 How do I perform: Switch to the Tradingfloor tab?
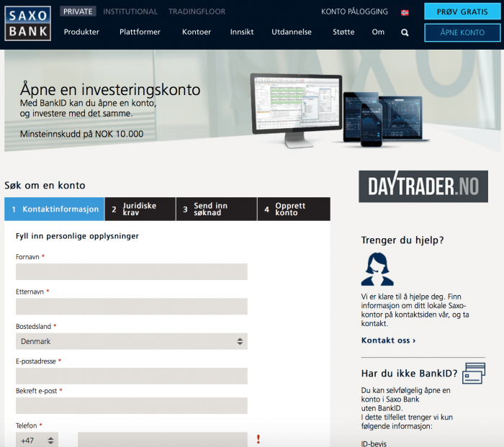click(x=197, y=12)
